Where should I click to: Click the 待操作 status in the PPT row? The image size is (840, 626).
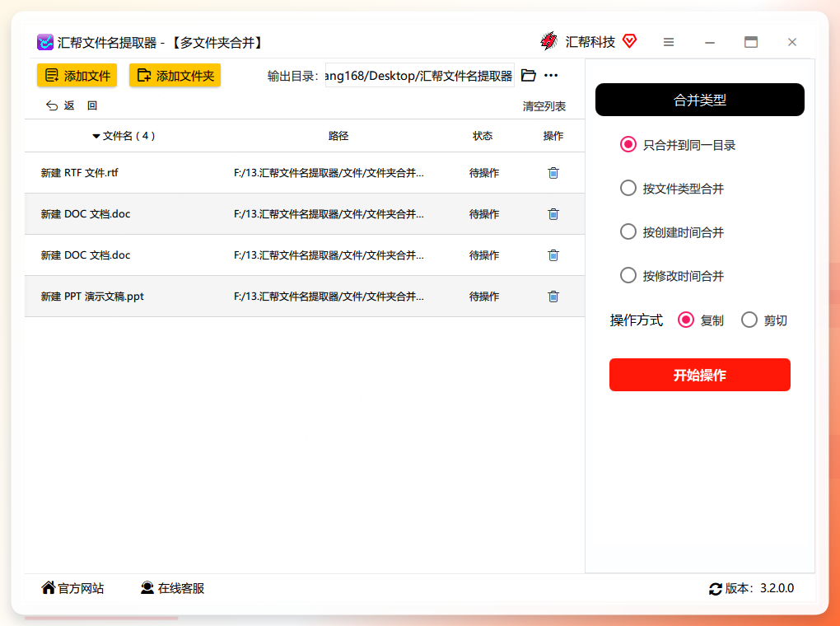(484, 297)
